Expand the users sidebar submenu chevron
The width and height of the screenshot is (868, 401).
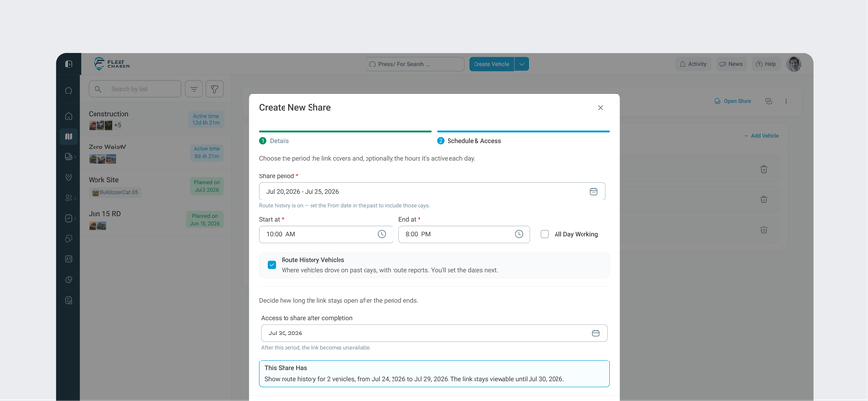[x=76, y=198]
